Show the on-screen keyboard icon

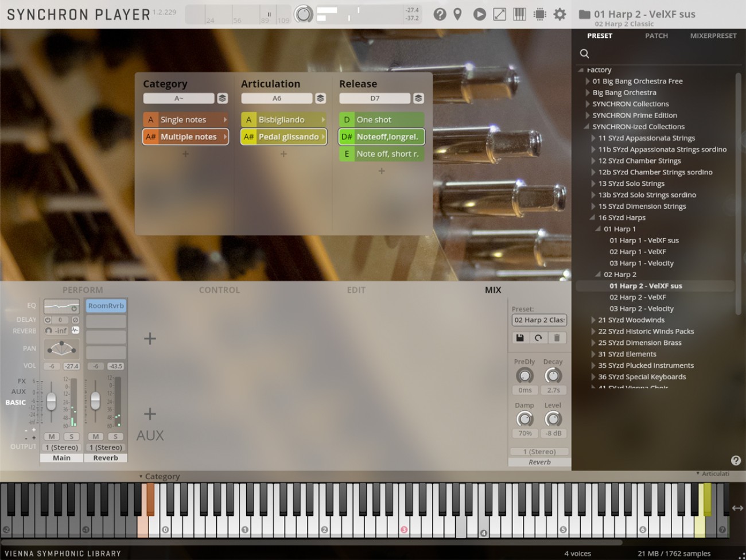click(519, 14)
